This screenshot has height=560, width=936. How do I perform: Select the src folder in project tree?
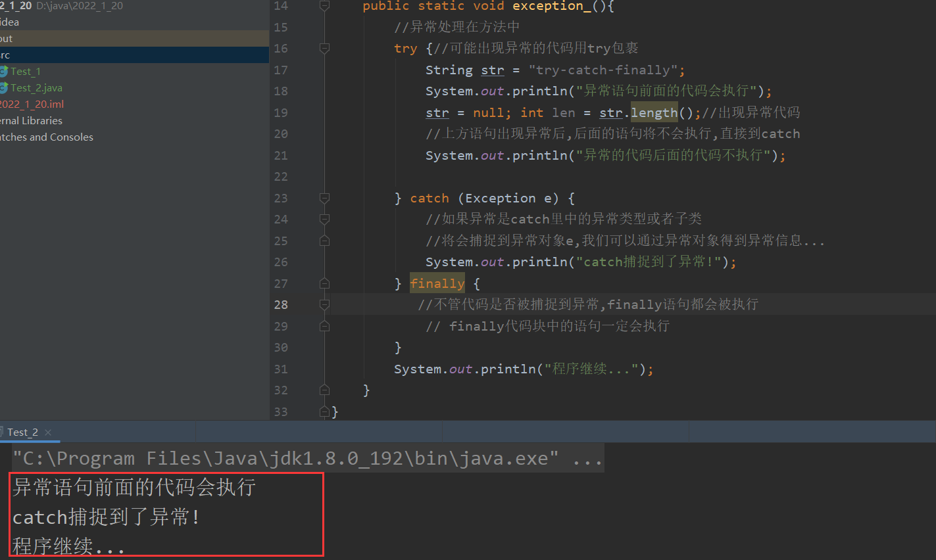(x=5, y=55)
